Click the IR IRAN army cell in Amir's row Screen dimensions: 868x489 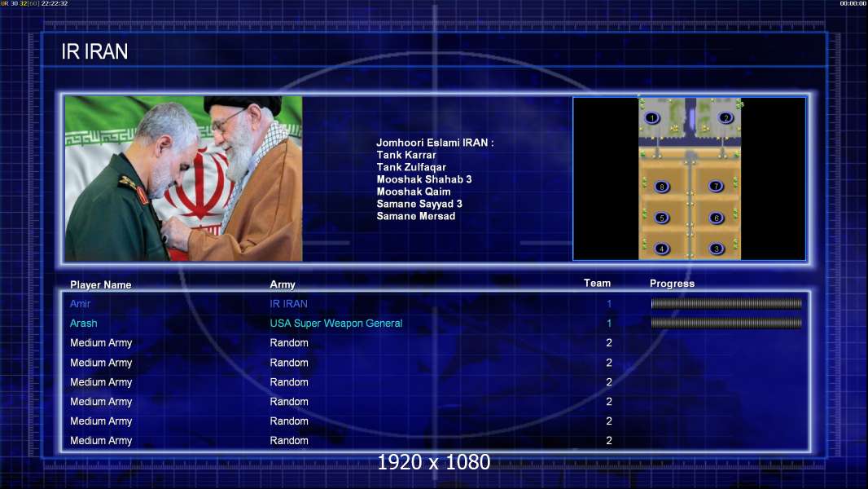point(288,303)
